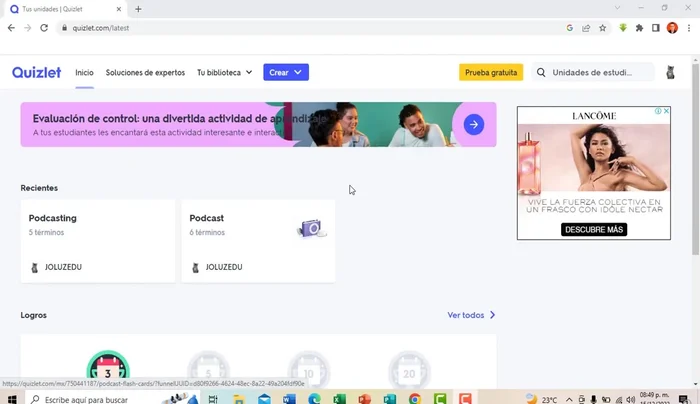Open Chrome from the taskbar
The height and width of the screenshot is (404, 700).
415,399
